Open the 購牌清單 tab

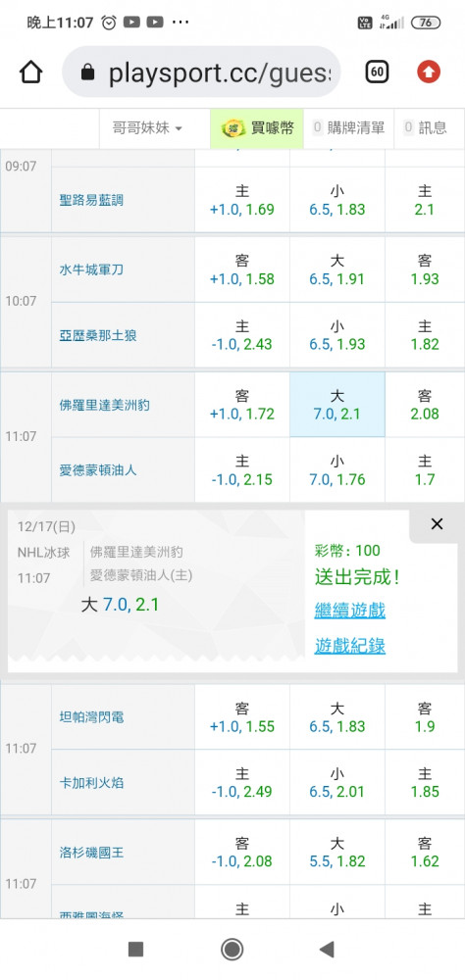[348, 128]
